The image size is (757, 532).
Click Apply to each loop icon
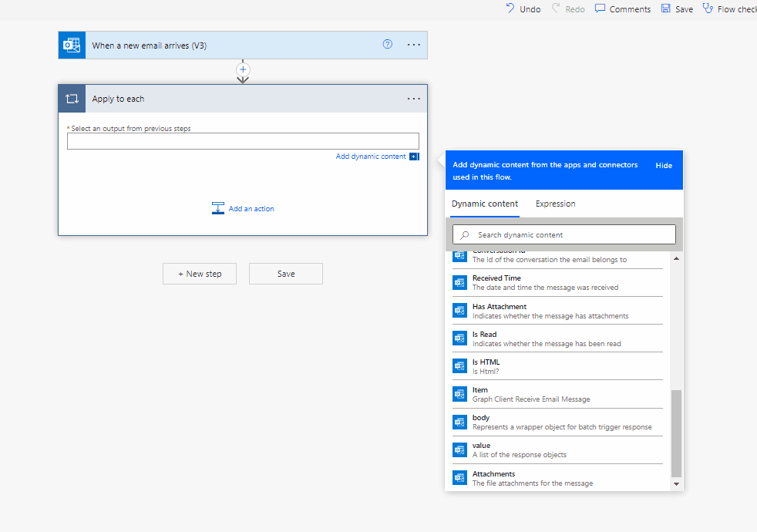[x=72, y=99]
